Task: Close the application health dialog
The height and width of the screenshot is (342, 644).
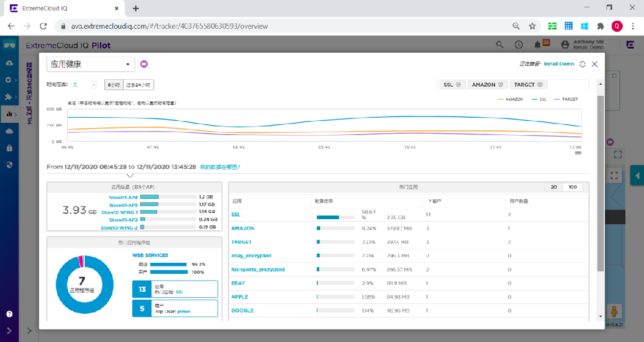Action: [x=595, y=64]
